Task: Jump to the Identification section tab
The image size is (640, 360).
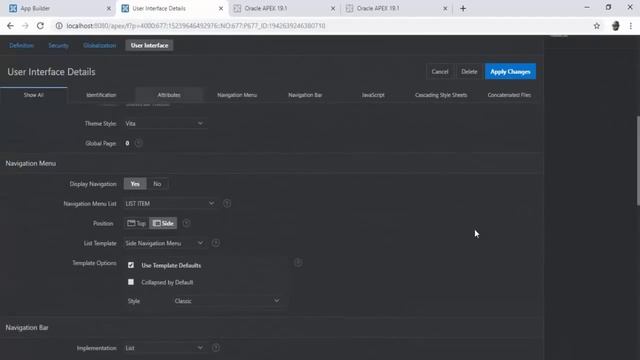Action: pos(101,95)
